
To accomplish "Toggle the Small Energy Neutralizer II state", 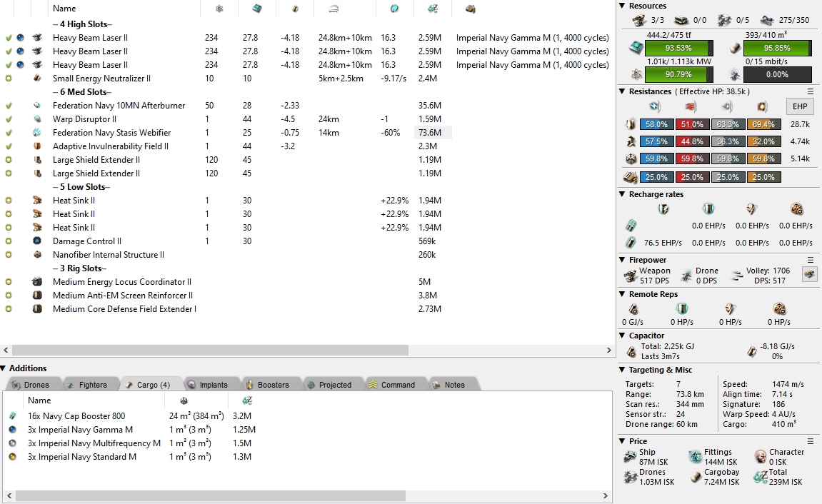I will click(9, 79).
